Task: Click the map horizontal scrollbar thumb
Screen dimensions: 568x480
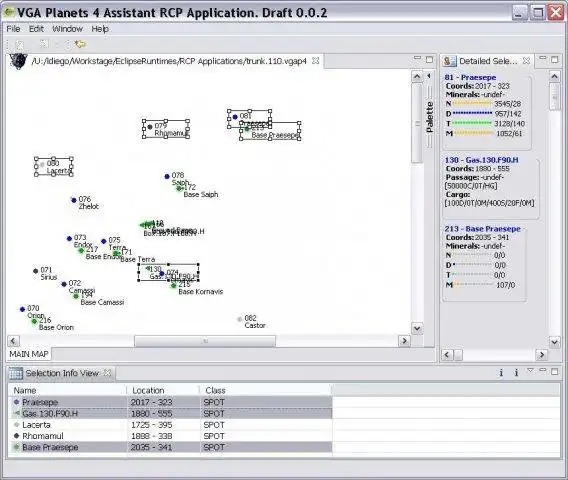Action: [205, 341]
